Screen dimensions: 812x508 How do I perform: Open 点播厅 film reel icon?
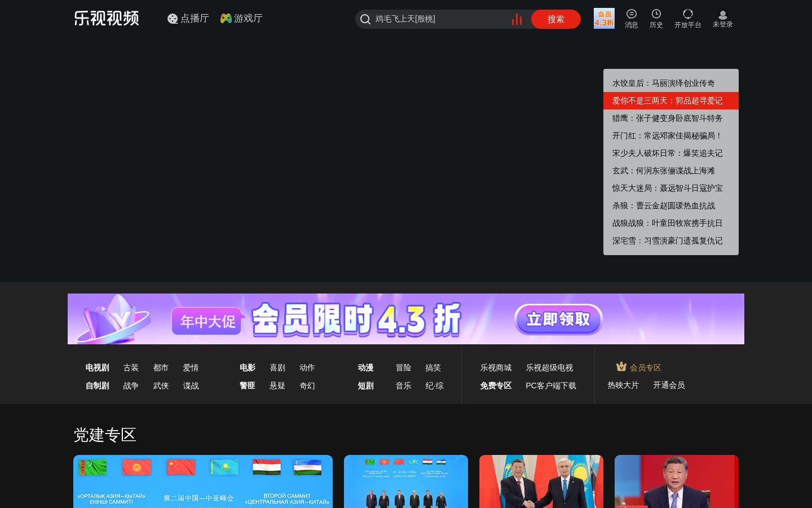173,19
